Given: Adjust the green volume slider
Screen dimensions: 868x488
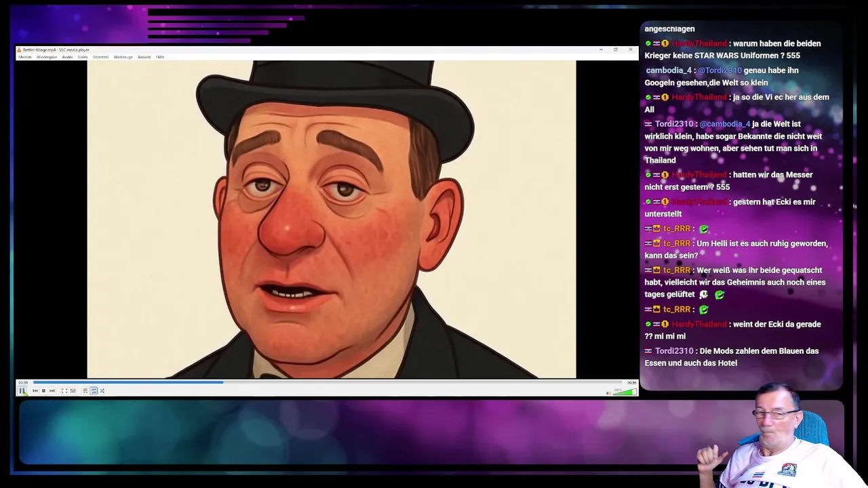Looking at the screenshot, I should point(625,392).
